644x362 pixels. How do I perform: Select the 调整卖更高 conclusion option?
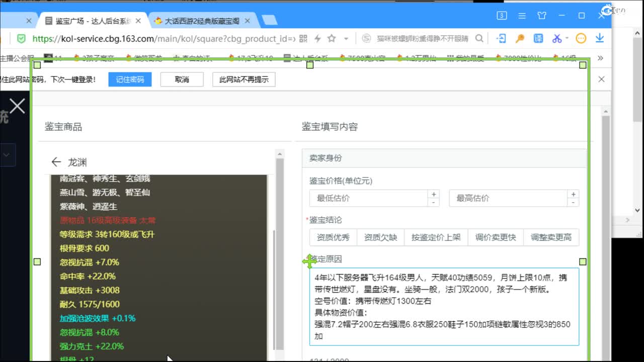551,237
